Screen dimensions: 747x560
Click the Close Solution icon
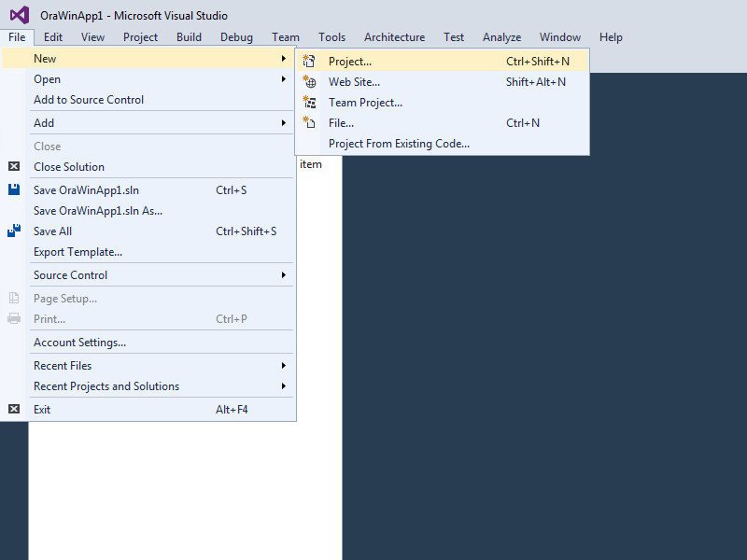coord(14,167)
